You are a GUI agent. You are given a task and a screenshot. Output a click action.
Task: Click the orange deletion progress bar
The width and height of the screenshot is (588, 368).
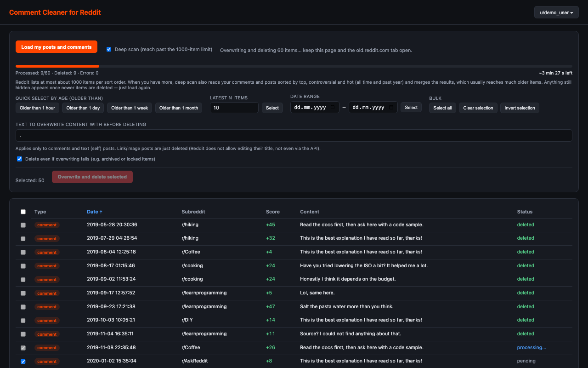click(x=57, y=66)
